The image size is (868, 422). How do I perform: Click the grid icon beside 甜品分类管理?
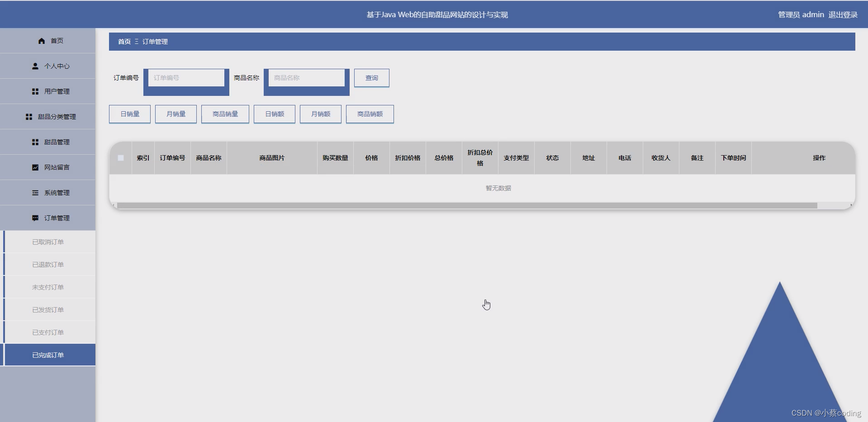29,117
